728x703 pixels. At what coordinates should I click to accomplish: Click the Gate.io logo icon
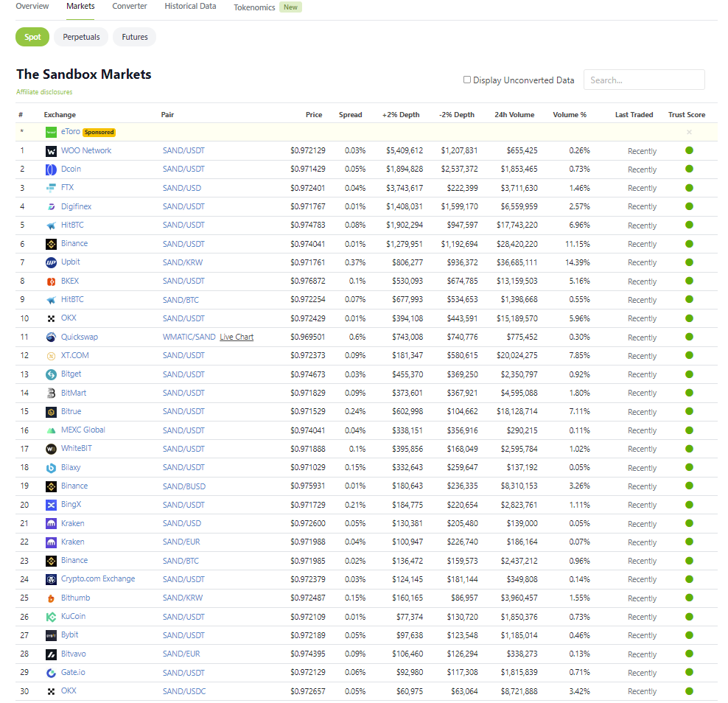click(51, 673)
